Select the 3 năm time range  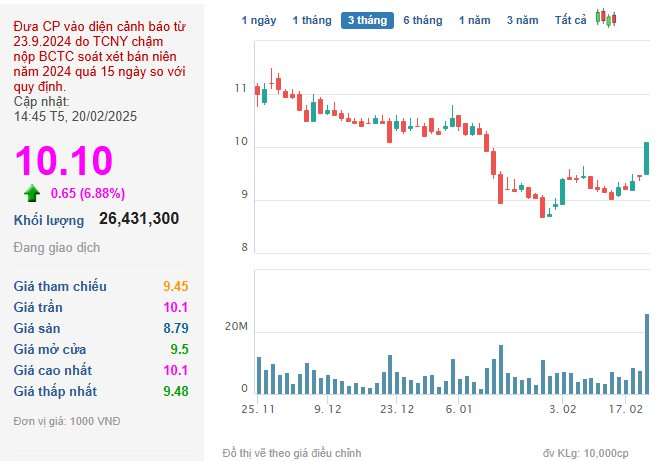tap(523, 20)
